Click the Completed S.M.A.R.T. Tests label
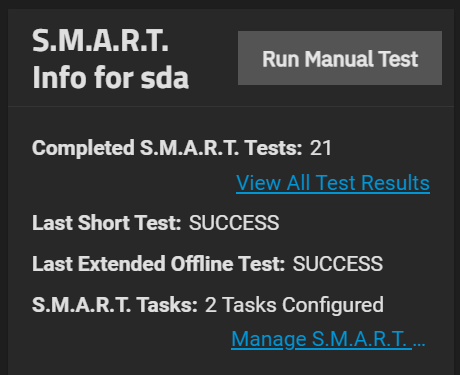460x375 pixels. [x=167, y=148]
